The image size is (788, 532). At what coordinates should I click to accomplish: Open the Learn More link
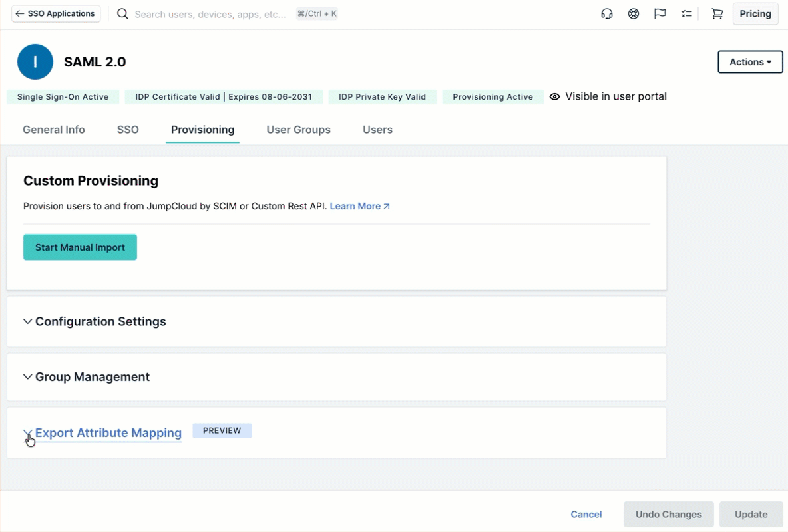[360, 206]
